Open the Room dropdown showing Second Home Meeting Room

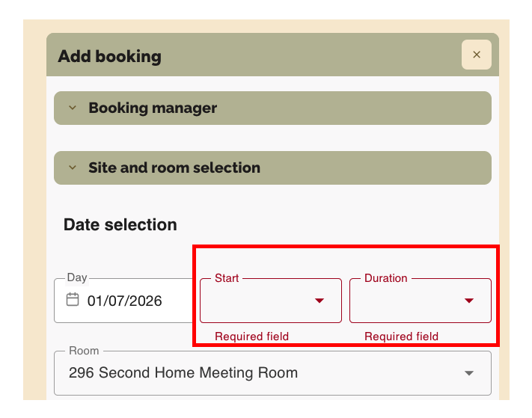pyautogui.click(x=262, y=372)
